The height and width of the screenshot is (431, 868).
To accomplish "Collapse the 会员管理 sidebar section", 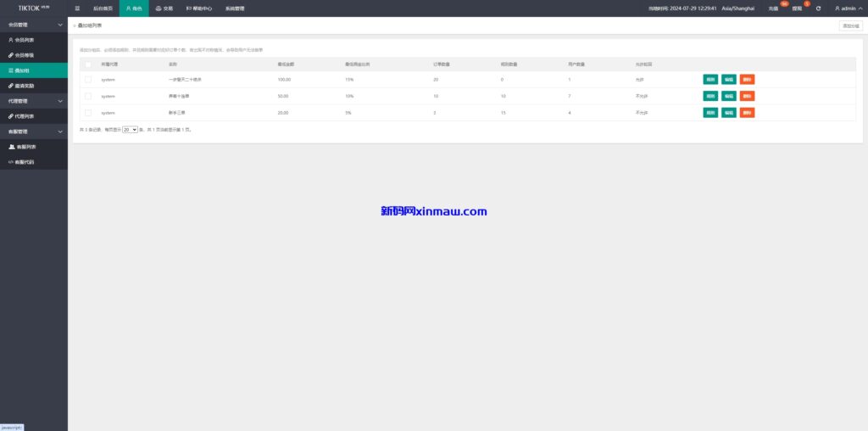I will pyautogui.click(x=34, y=25).
